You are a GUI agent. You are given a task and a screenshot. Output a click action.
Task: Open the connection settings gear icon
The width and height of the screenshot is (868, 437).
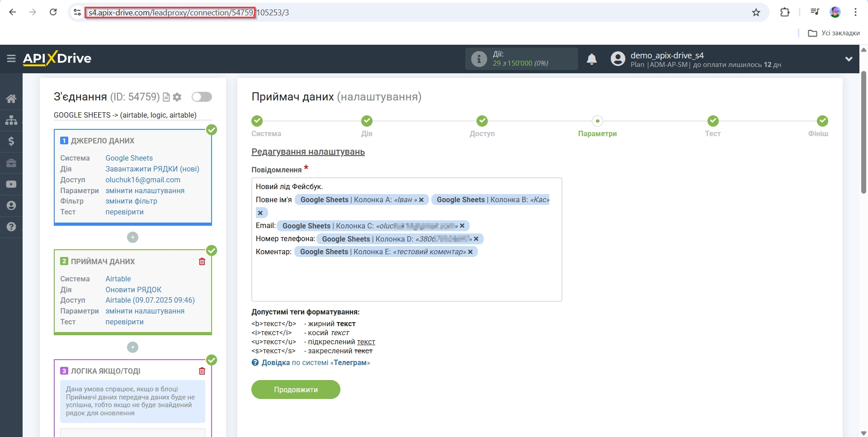(x=177, y=97)
